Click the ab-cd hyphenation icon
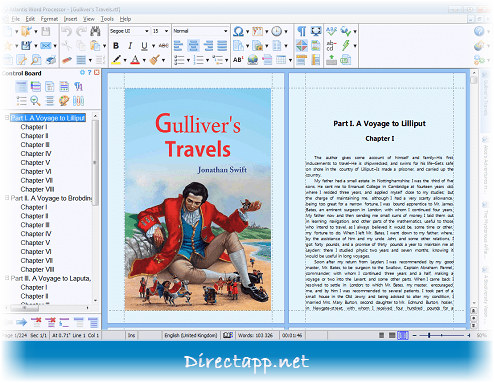 [x=331, y=46]
